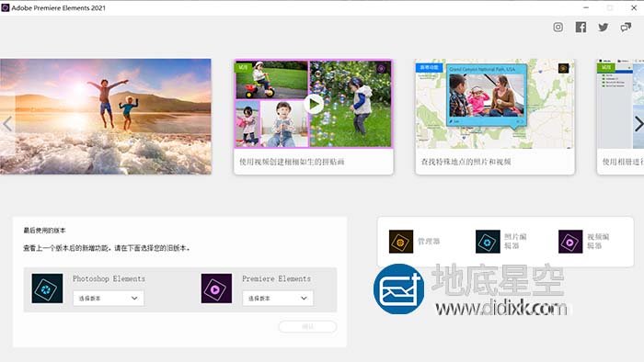Click the Adobe Premiere Elements title bar icon
The image size is (644, 362).
tap(6, 7)
